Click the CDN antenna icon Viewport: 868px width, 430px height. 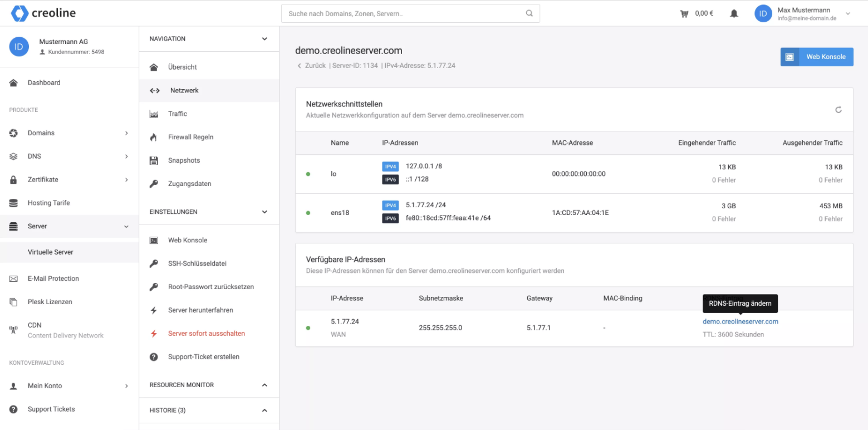pyautogui.click(x=13, y=330)
